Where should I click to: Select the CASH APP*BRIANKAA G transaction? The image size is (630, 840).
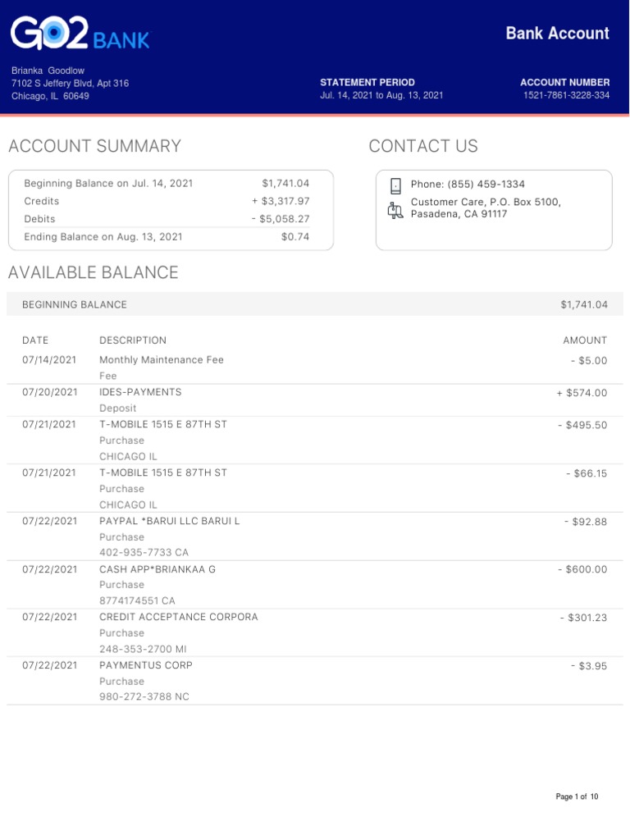[x=157, y=569]
